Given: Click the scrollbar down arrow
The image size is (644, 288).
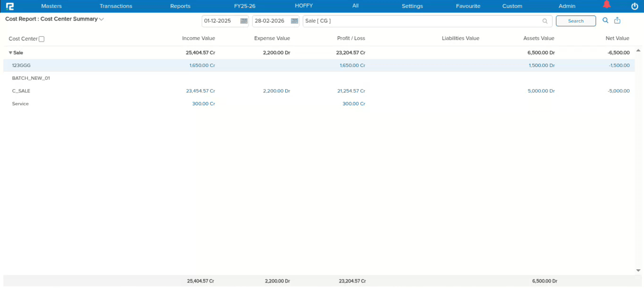Looking at the screenshot, I should click(x=638, y=270).
